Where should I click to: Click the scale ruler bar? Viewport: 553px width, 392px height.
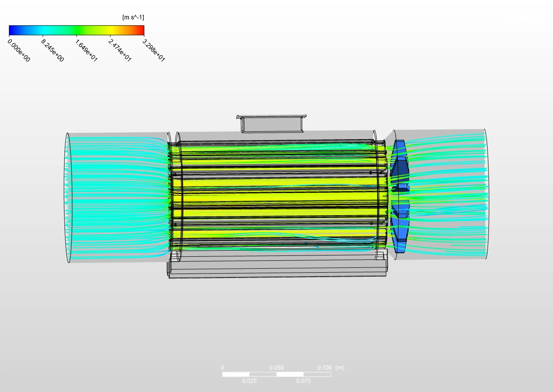276,374
